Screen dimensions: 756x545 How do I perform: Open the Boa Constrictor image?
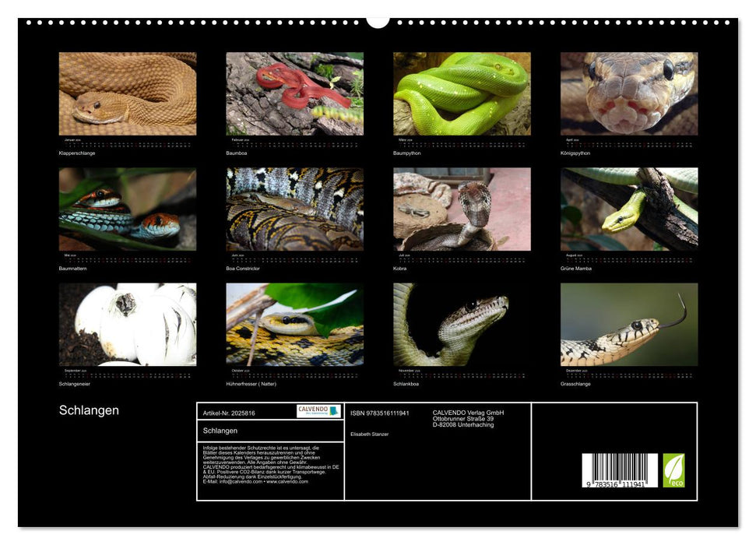click(x=294, y=209)
